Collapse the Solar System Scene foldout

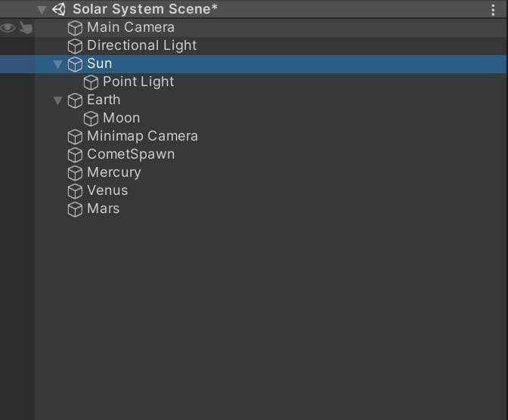42,10
